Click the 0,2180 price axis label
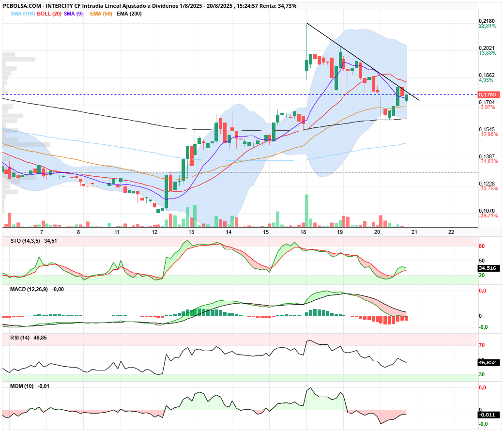 pos(487,21)
